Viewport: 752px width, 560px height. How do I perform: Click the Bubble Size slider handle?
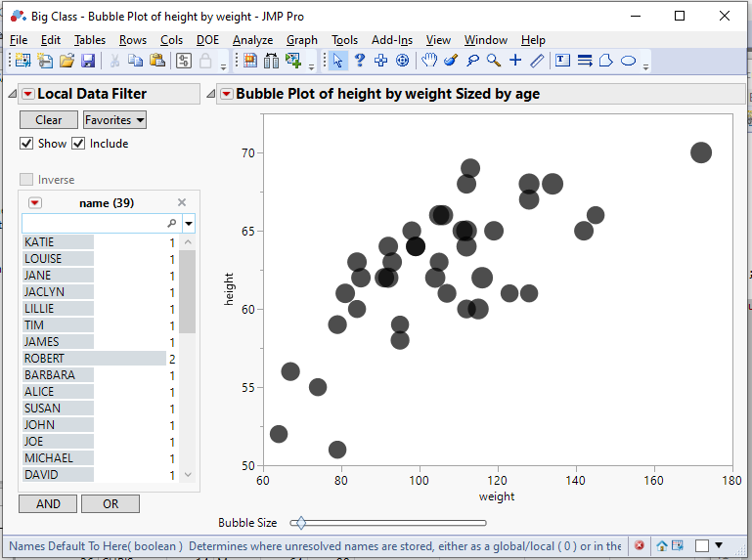[301, 523]
